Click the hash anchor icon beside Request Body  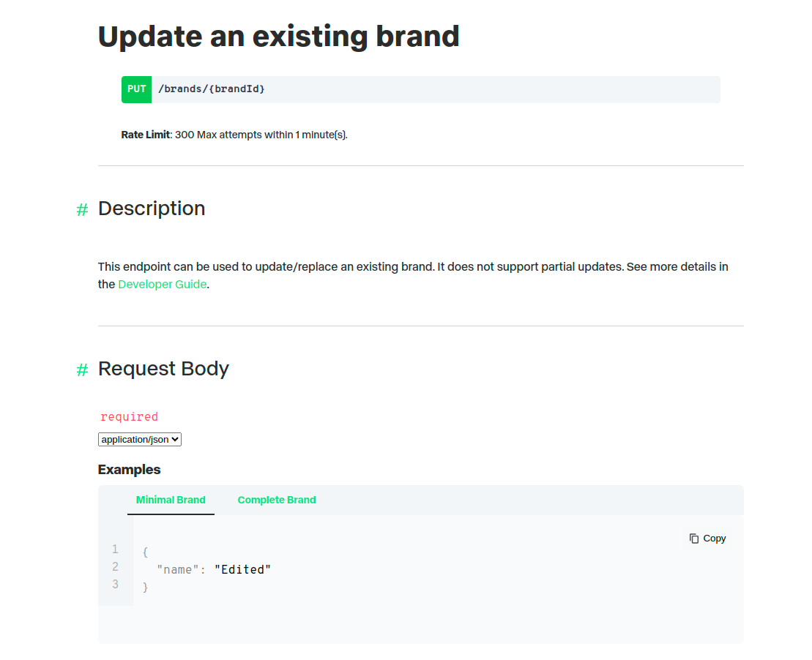coord(82,370)
